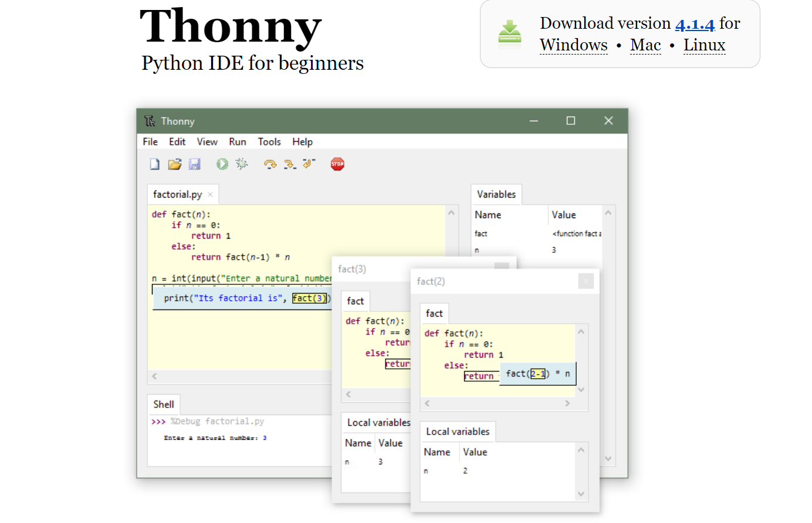Open the Run menu
The height and width of the screenshot is (523, 812).
coord(238,142)
